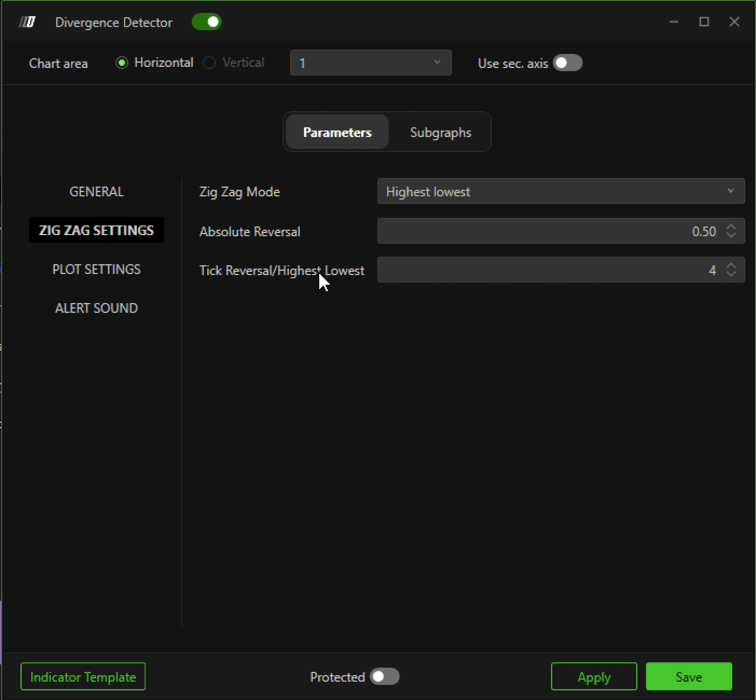Image resolution: width=756 pixels, height=700 pixels.
Task: Switch to the Subgraphs tab
Action: (x=440, y=132)
